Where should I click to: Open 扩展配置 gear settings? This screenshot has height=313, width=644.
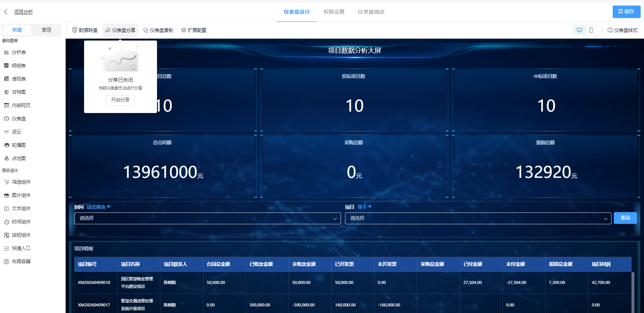(194, 30)
